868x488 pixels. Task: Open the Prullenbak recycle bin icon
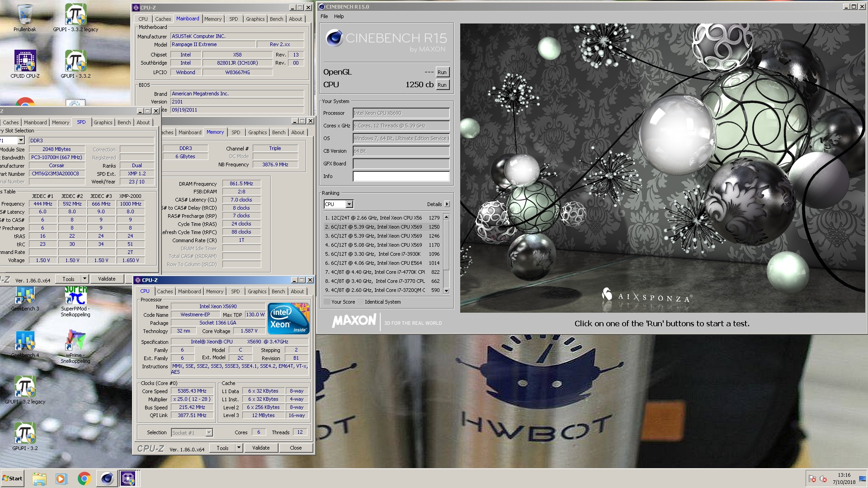pos(25,18)
